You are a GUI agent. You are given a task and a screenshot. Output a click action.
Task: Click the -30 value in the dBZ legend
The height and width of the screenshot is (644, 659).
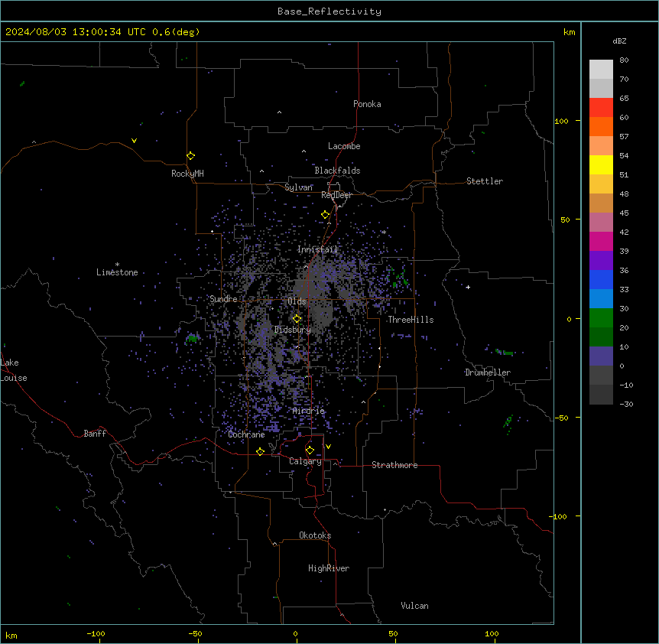tap(626, 404)
